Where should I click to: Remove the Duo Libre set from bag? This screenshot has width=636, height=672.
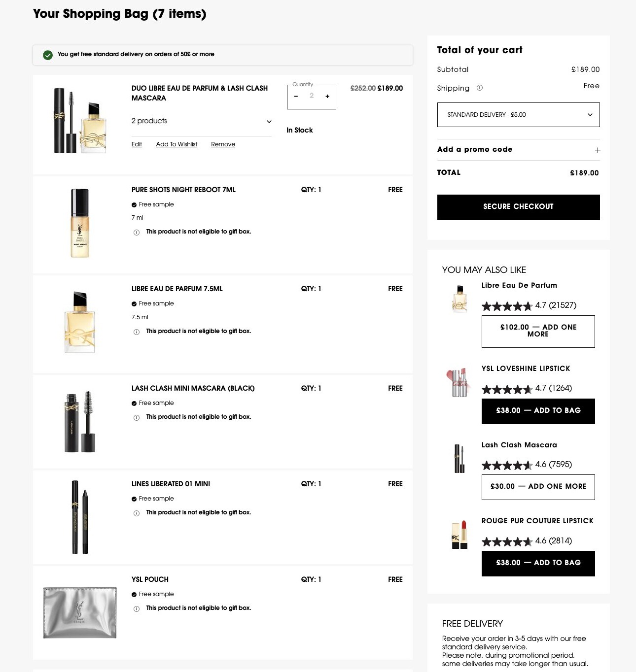223,144
